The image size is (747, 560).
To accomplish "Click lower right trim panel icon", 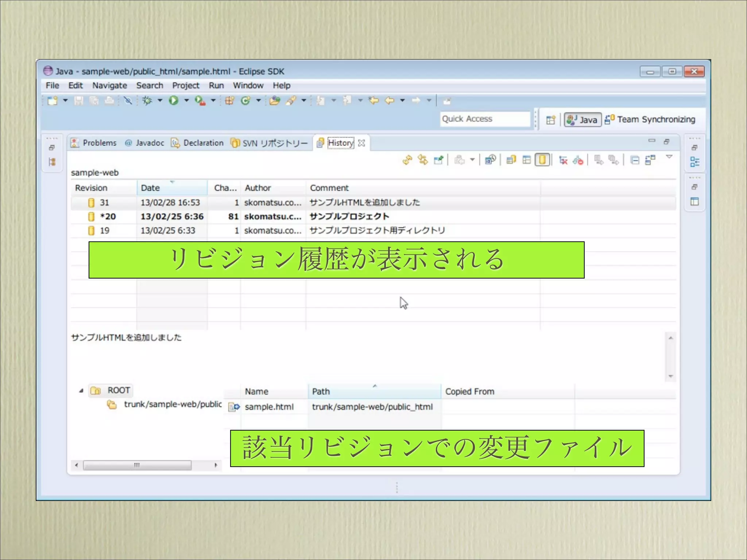I will (695, 201).
